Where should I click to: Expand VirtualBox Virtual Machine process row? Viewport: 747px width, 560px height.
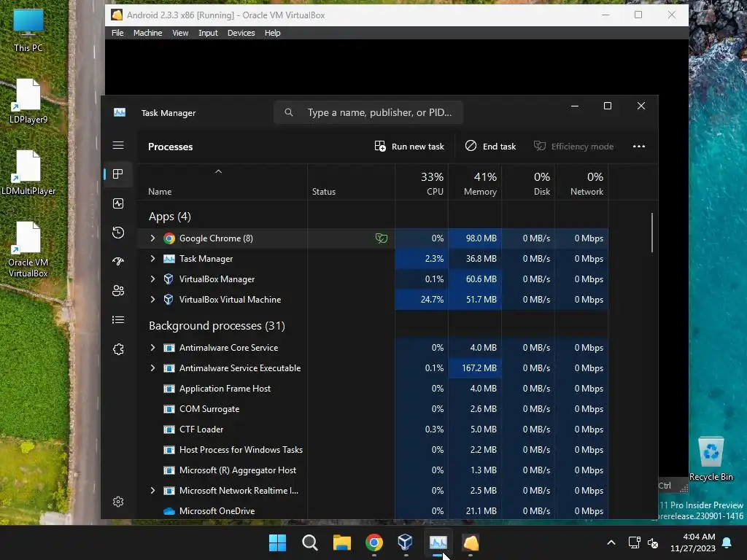(152, 300)
